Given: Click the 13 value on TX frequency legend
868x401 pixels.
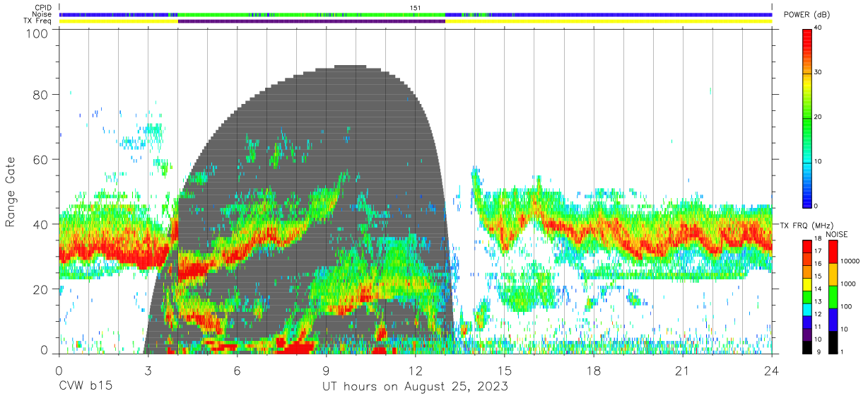Looking at the screenshot, I should coord(816,301).
